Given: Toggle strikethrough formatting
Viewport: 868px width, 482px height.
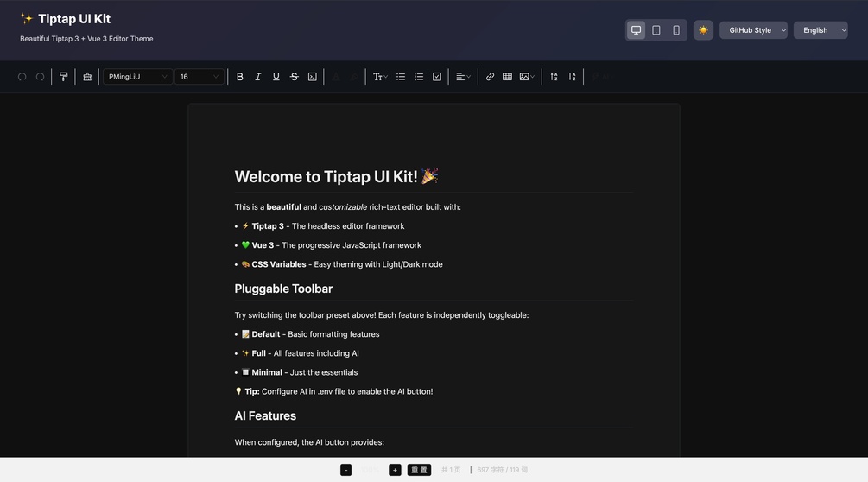Looking at the screenshot, I should point(294,77).
